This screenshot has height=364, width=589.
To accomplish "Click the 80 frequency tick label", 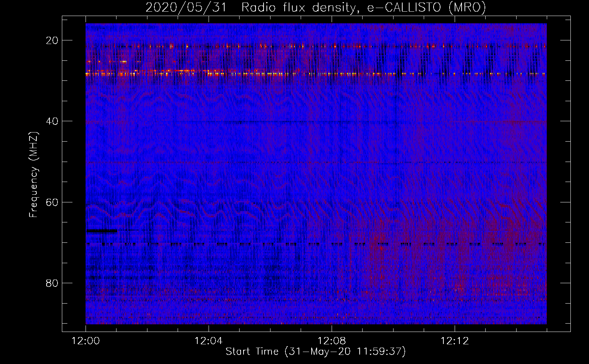I will (52, 283).
